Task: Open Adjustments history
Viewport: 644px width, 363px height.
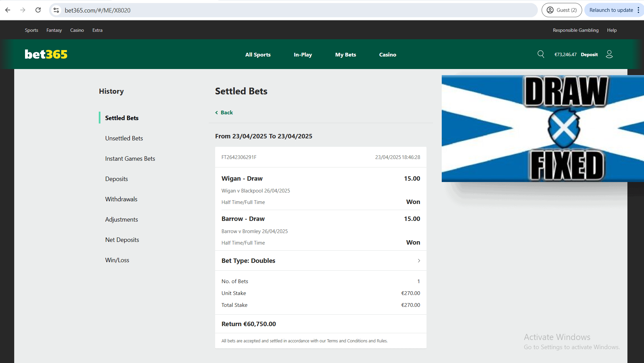Action: point(121,219)
